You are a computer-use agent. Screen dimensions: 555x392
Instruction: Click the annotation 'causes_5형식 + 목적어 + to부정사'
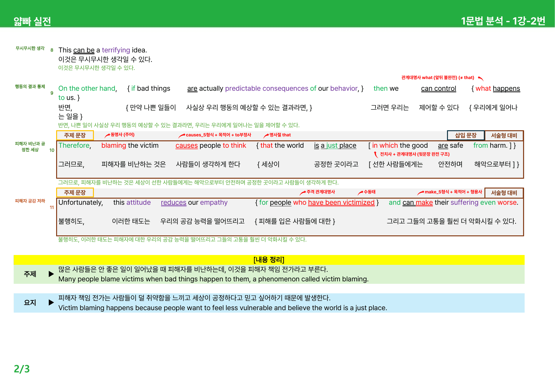click(218, 135)
